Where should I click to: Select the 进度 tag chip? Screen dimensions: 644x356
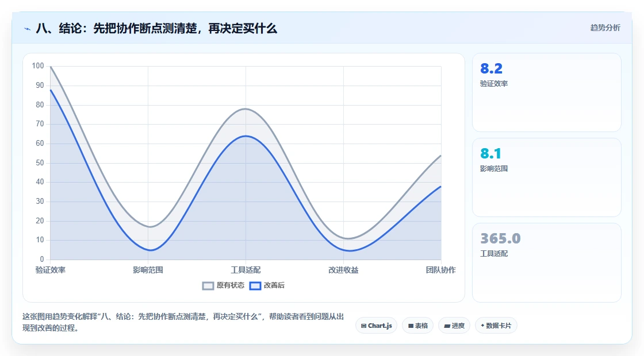[x=454, y=326]
